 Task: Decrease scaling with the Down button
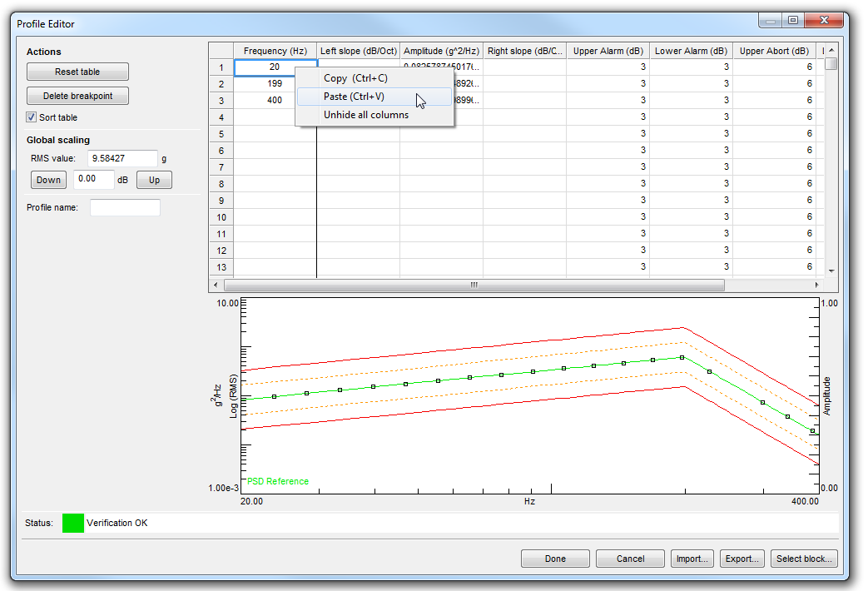point(48,180)
